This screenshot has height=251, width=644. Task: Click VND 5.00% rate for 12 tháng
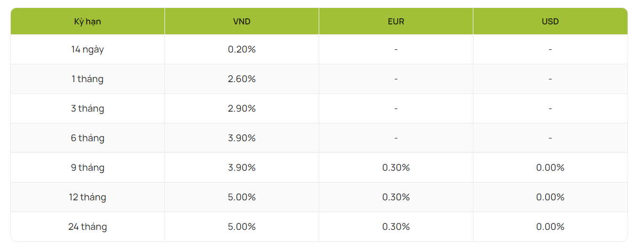tap(242, 197)
